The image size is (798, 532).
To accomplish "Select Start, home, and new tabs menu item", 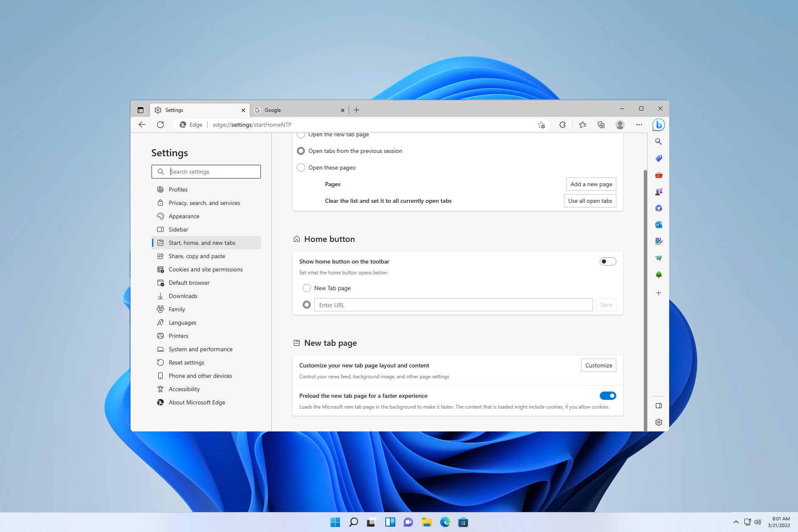I will [201, 242].
